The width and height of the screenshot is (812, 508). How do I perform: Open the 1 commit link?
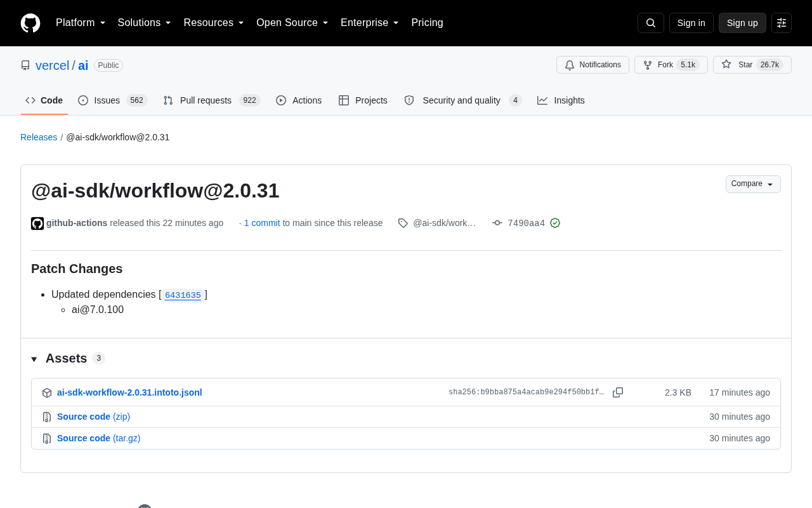262,223
